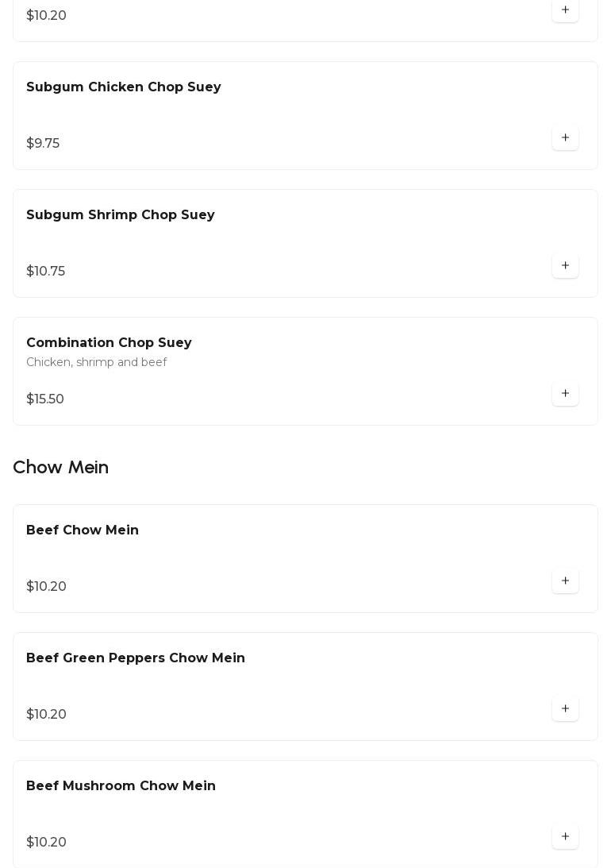This screenshot has height=868, width=611.
Task: Add Subgum Chicken Chop Suey to cart
Action: point(565,138)
